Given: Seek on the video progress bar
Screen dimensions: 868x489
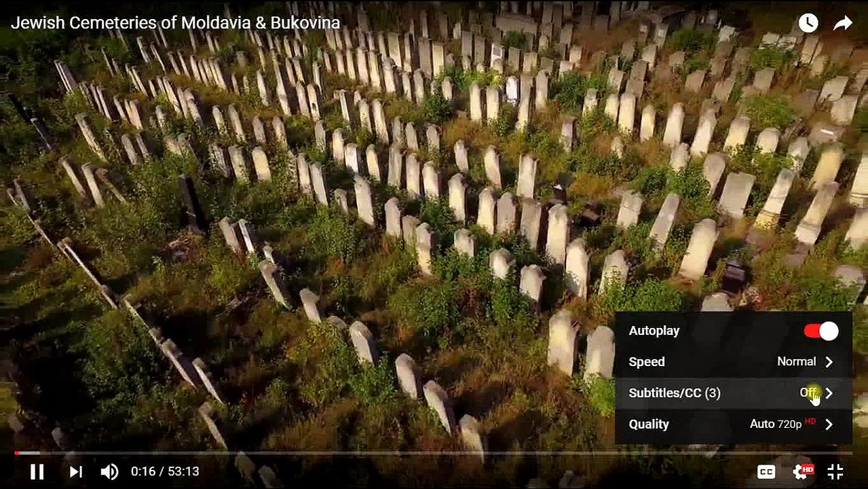Looking at the screenshot, I should pos(434,452).
